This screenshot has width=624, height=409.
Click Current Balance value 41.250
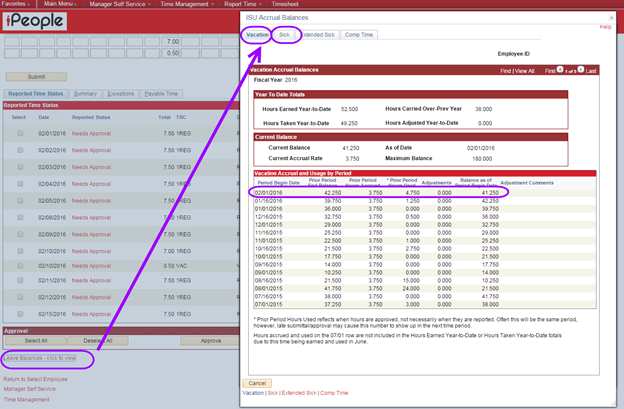tap(351, 148)
